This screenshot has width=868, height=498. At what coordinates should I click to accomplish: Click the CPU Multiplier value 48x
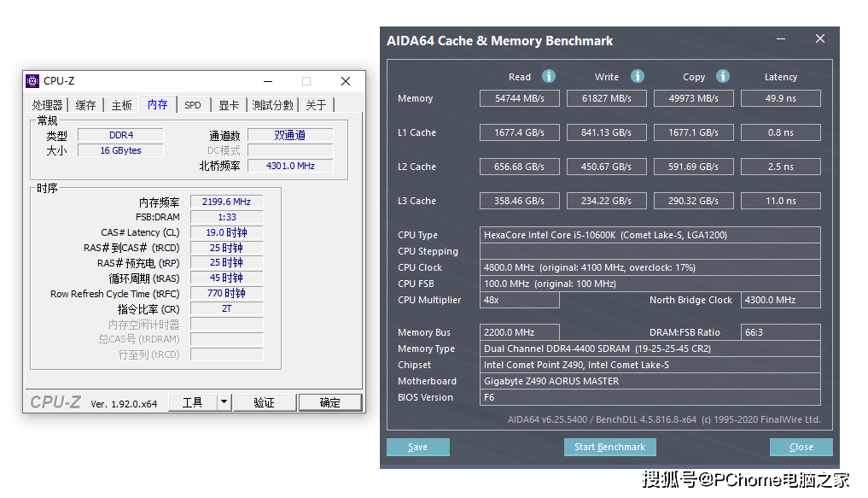point(519,300)
